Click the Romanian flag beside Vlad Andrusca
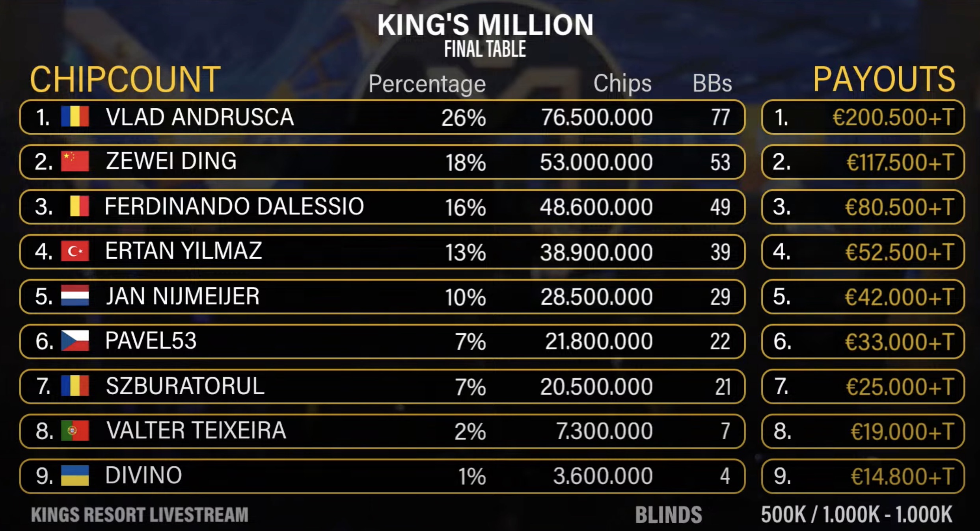The height and width of the screenshot is (531, 980). click(x=75, y=117)
